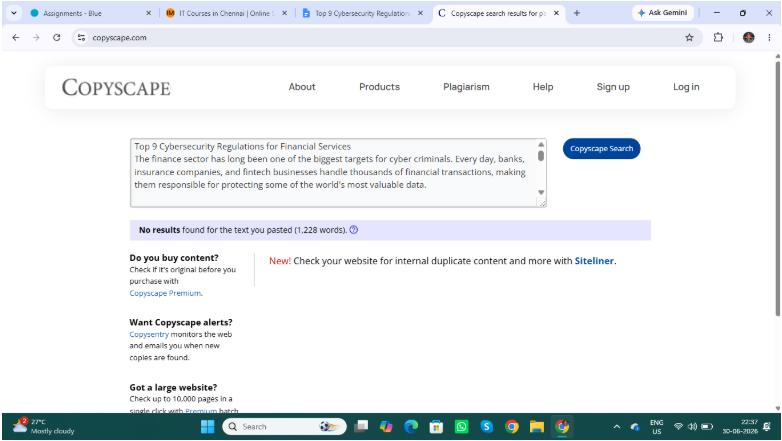This screenshot has height=441, width=782.
Task: Open the Copysentry link
Action: [149, 334]
